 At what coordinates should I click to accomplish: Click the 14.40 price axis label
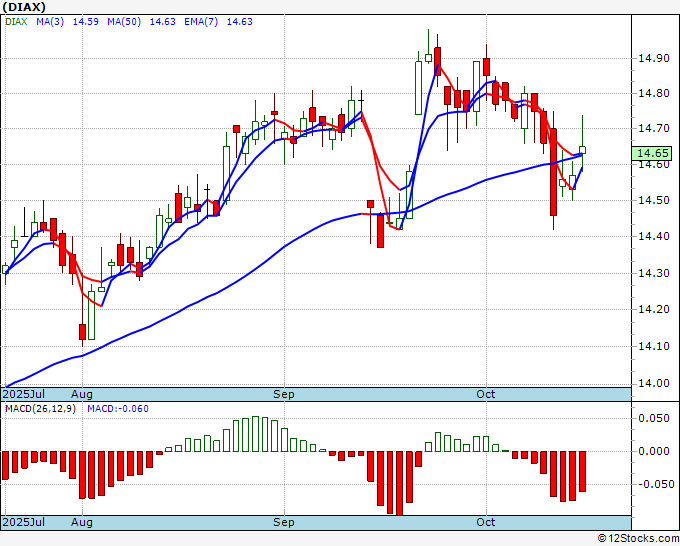(x=653, y=236)
